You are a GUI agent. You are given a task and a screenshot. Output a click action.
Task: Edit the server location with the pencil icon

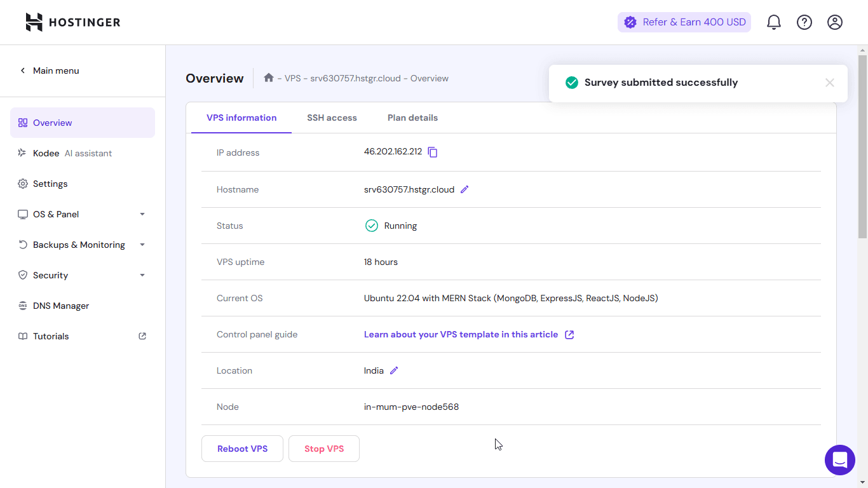pyautogui.click(x=394, y=370)
